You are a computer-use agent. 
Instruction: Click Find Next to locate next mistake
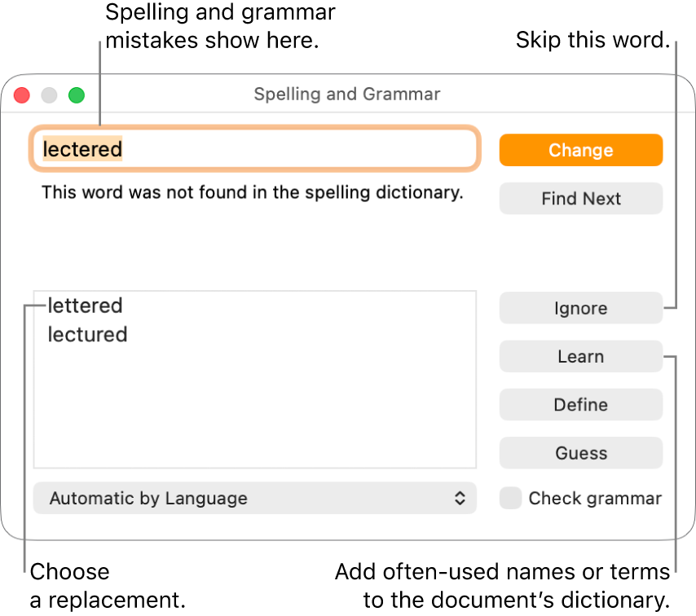[580, 198]
